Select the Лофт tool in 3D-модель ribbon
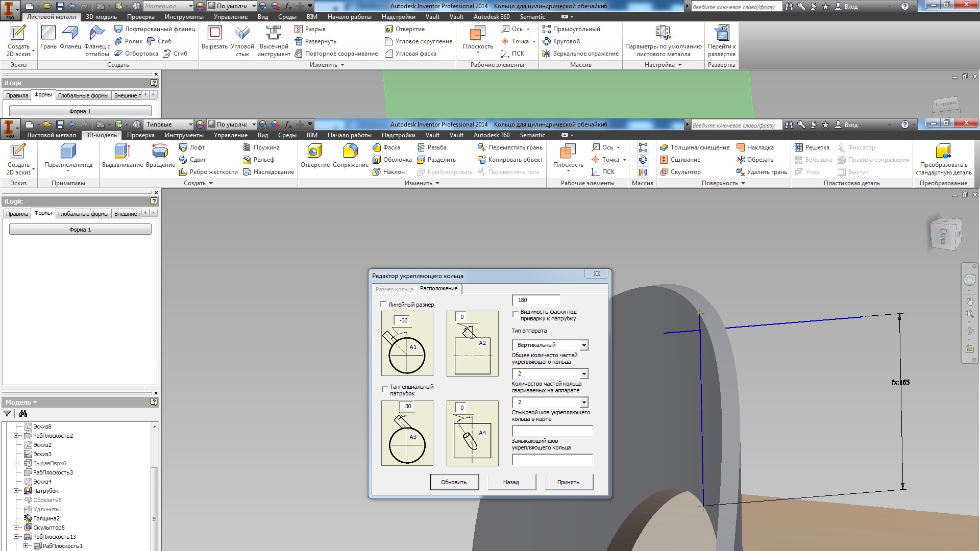This screenshot has height=551, width=980. [x=192, y=147]
